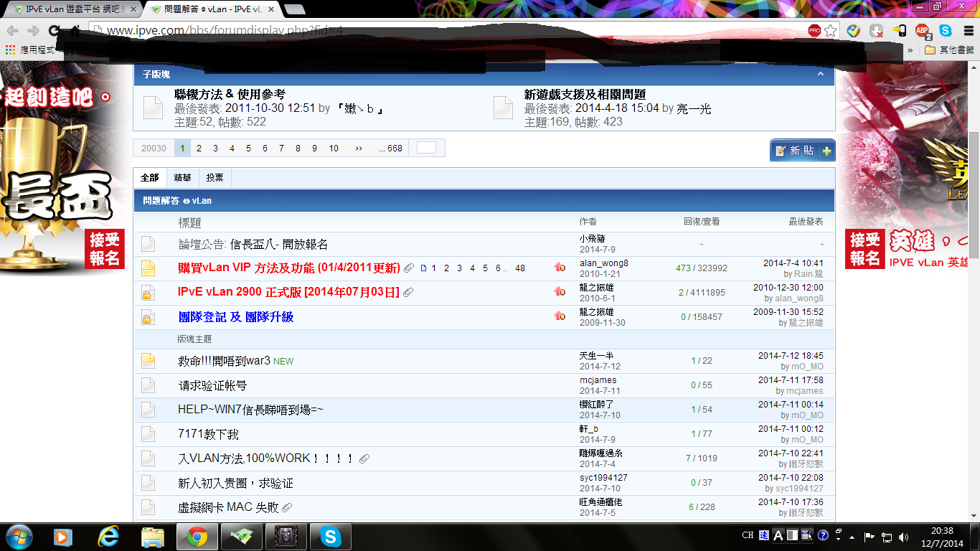Open thread 救命!!!開唔到war3
This screenshot has height=551, width=980.
coord(224,361)
